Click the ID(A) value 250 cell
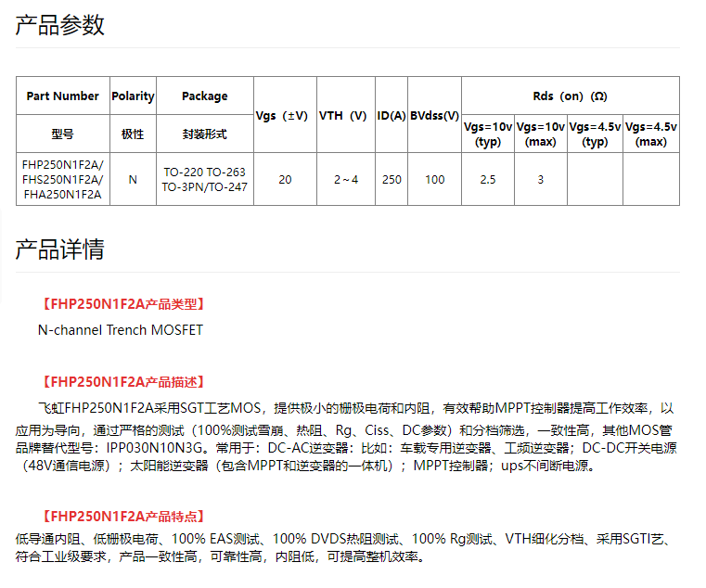This screenshot has width=706, height=588. 392,179
